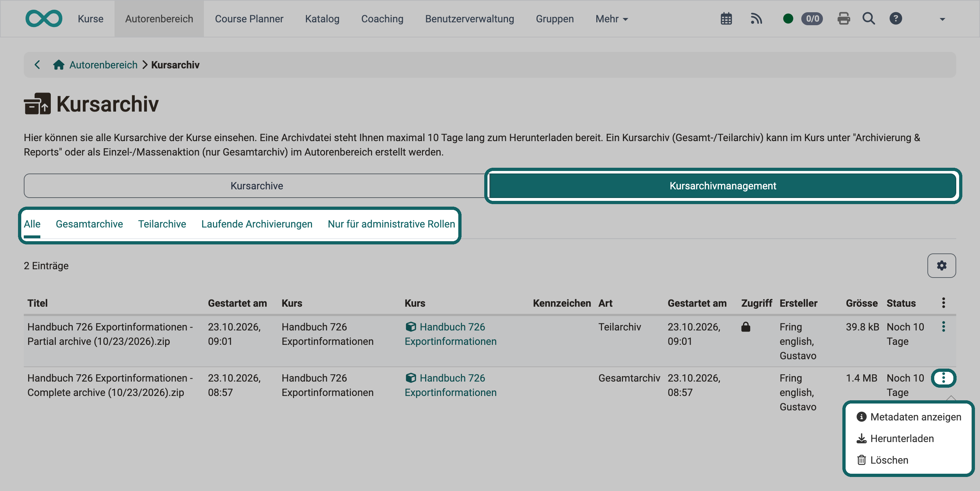Open Handbuch 726 course link in Gesamtarchiv row
This screenshot has height=491, width=980.
click(450, 385)
